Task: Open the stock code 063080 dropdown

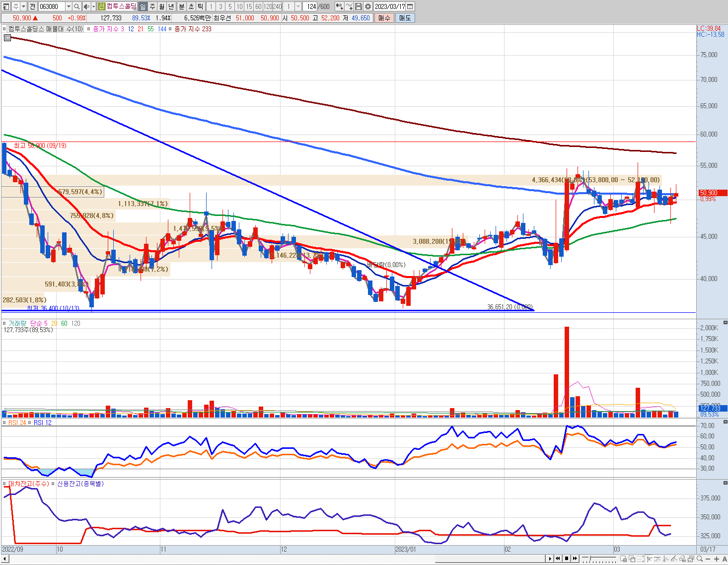Action: tap(69, 6)
